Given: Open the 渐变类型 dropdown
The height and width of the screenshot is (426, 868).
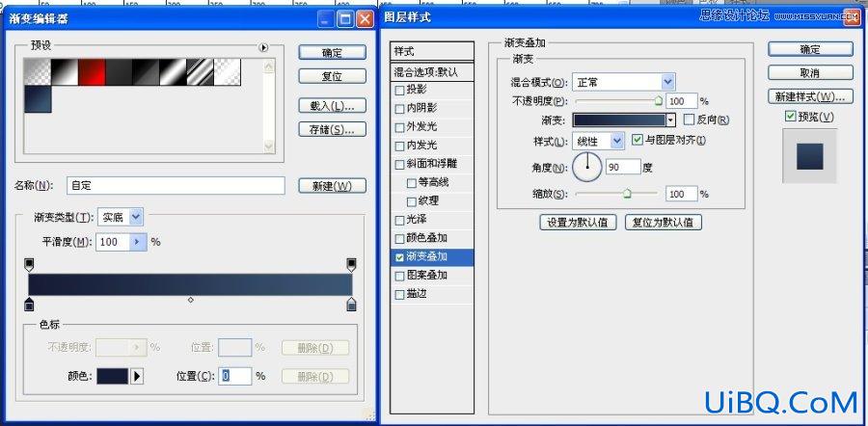Looking at the screenshot, I should [x=121, y=218].
